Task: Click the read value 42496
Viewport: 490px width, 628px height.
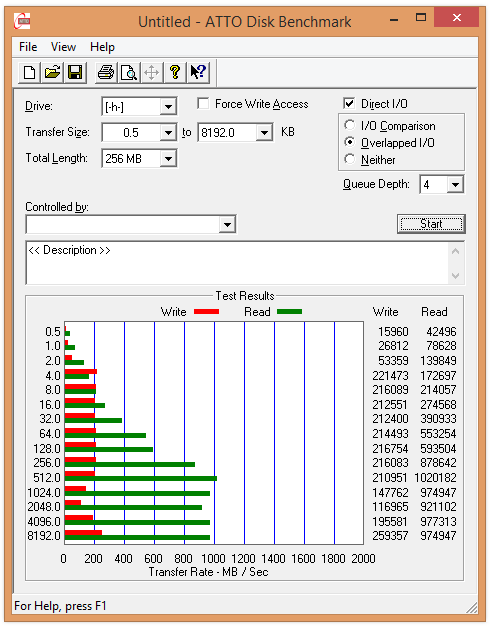Action: click(441, 332)
